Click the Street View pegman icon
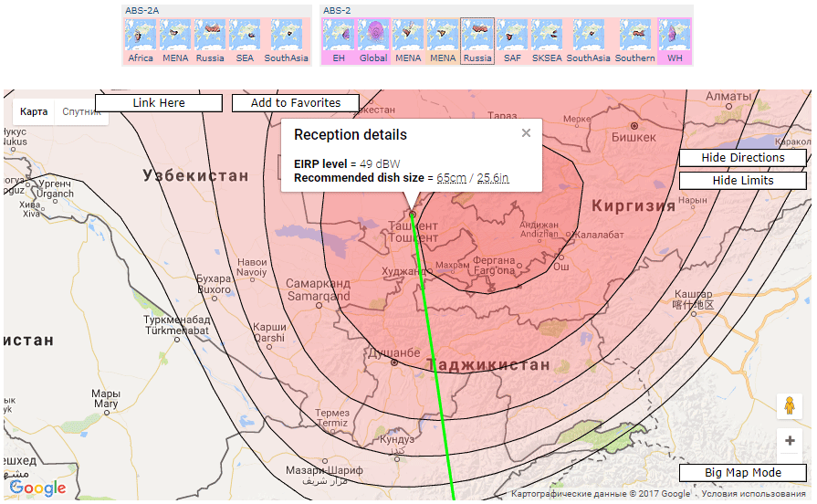Image resolution: width=817 pixels, height=504 pixels. (x=789, y=406)
